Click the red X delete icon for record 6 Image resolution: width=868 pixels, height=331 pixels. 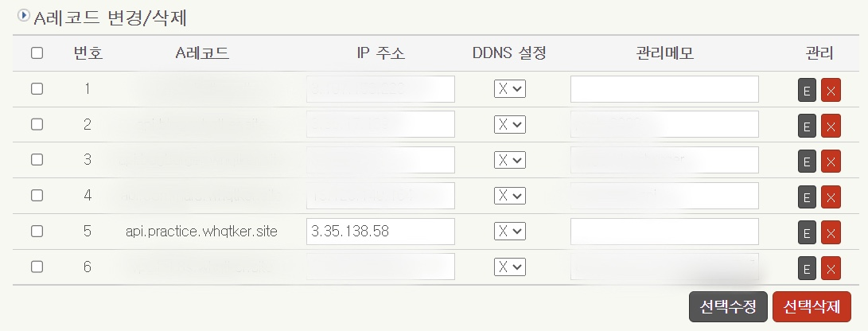(831, 268)
